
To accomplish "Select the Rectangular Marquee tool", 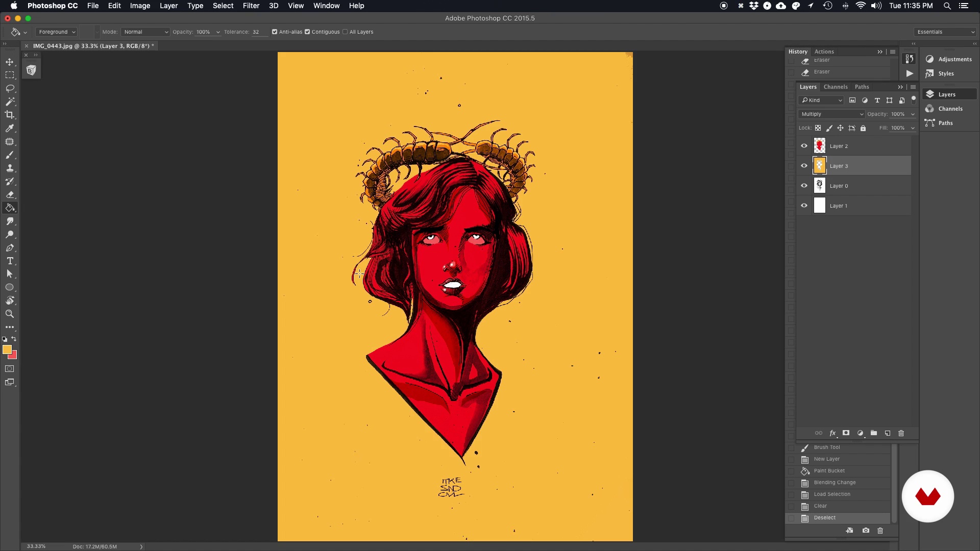I will pyautogui.click(x=10, y=75).
